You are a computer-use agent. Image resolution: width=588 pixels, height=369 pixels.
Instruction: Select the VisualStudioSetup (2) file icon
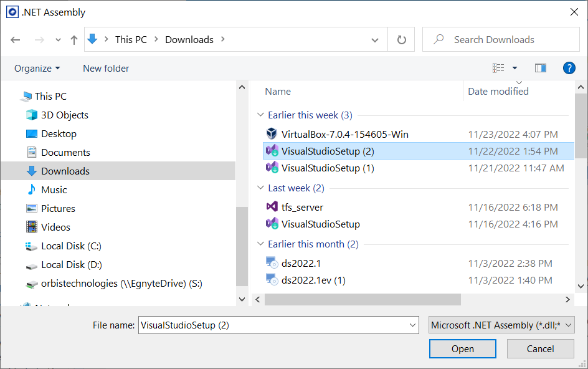[272, 150]
